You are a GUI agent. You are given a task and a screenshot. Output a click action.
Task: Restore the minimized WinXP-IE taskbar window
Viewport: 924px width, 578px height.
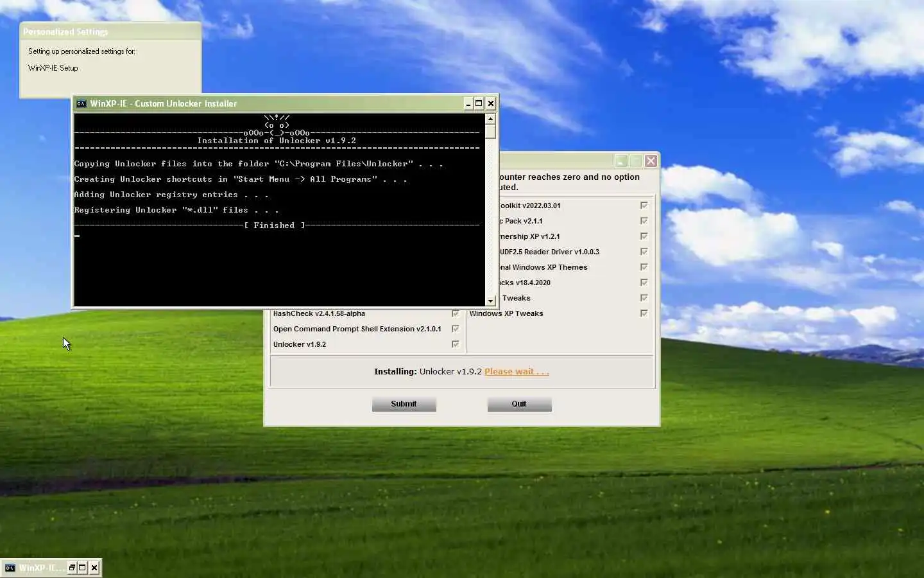[x=72, y=568]
